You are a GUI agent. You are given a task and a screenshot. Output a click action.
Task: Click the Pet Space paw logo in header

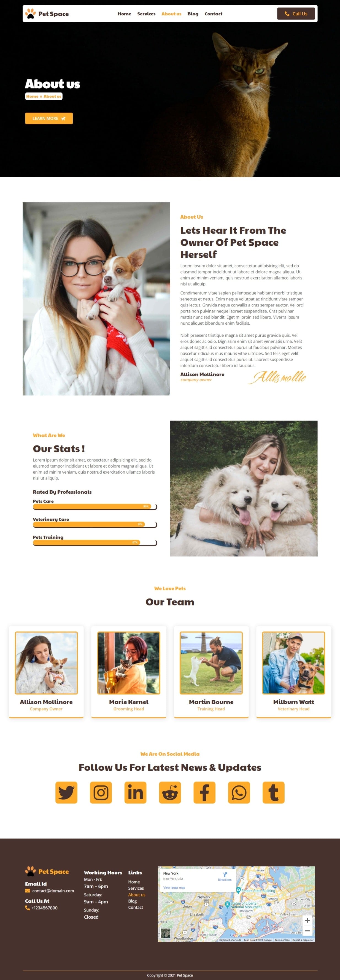(31, 14)
